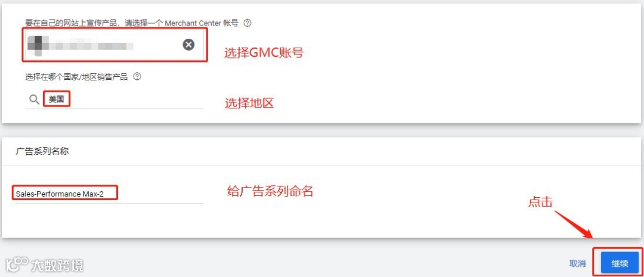Viewport: 644px width, 277px height.
Task: Click the red 选择GMC账号 annotation text
Action: click(264, 53)
